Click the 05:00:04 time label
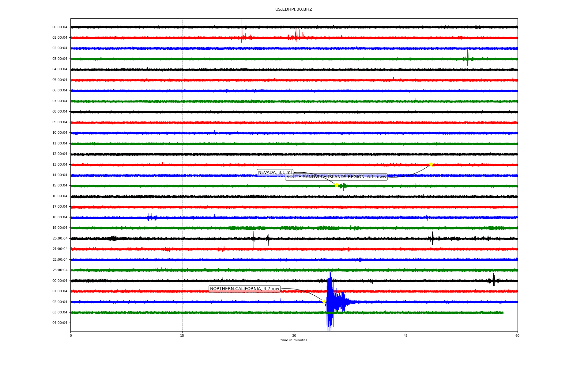 [x=60, y=80]
